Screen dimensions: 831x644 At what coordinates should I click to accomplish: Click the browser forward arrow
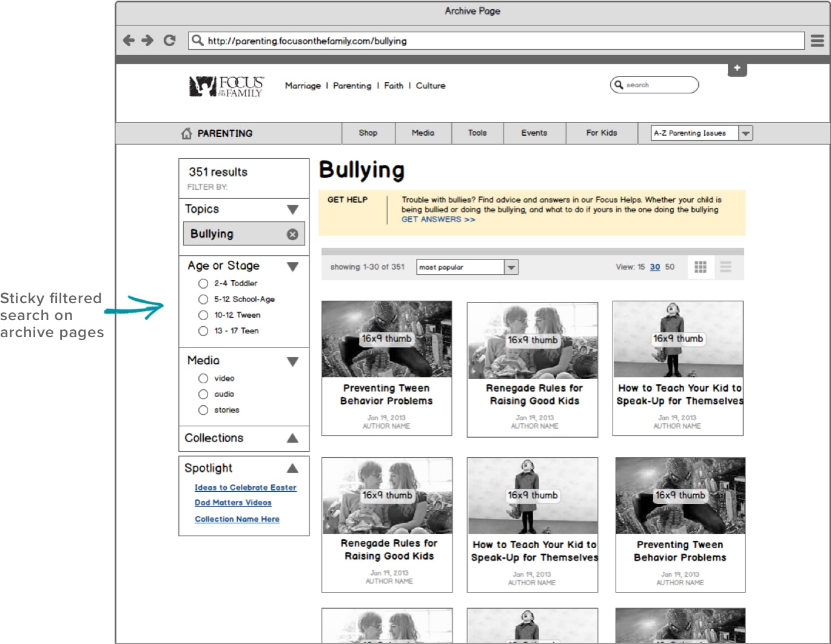147,41
